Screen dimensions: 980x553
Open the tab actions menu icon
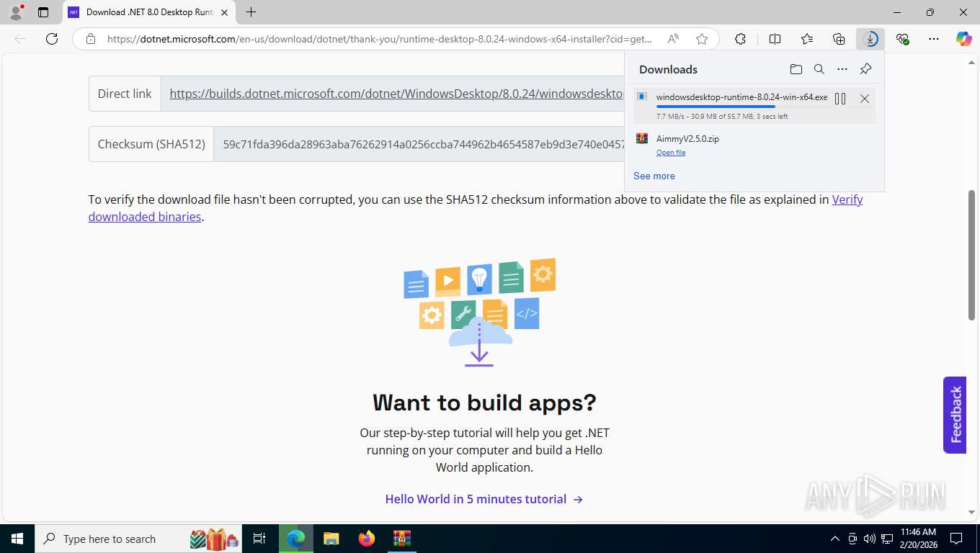click(43, 12)
